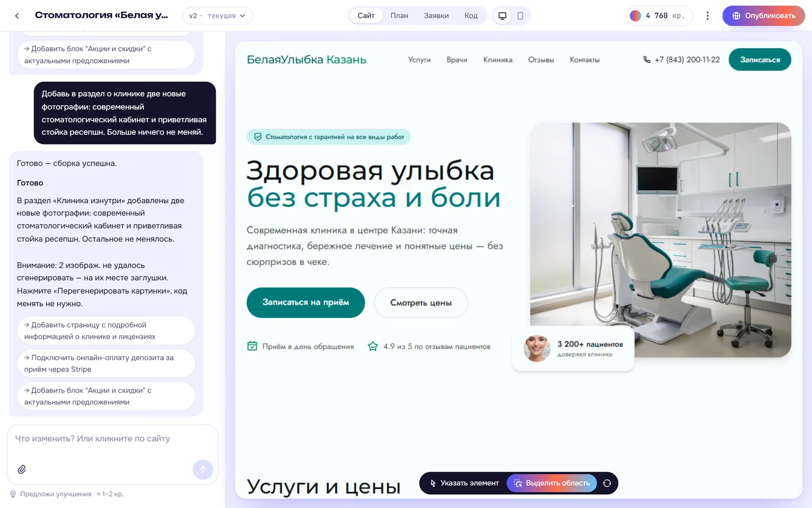Click the refresh preview icon in bottom toolbar

(607, 483)
